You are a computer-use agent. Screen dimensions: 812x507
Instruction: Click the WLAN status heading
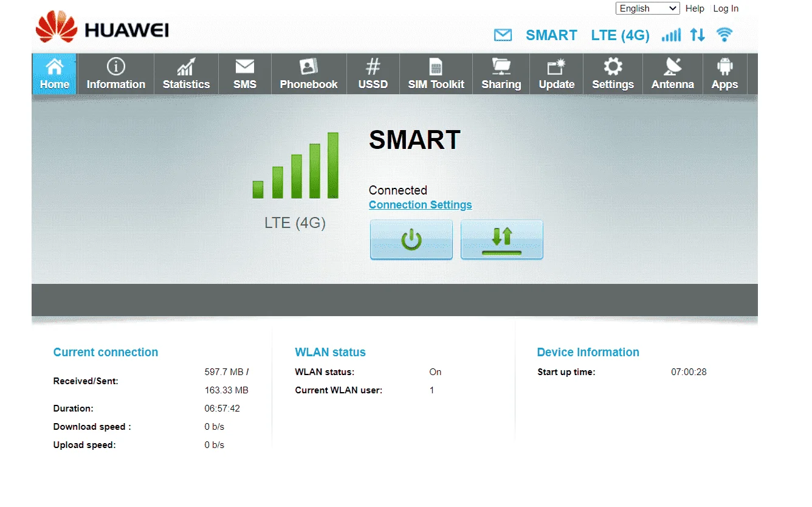(330, 352)
